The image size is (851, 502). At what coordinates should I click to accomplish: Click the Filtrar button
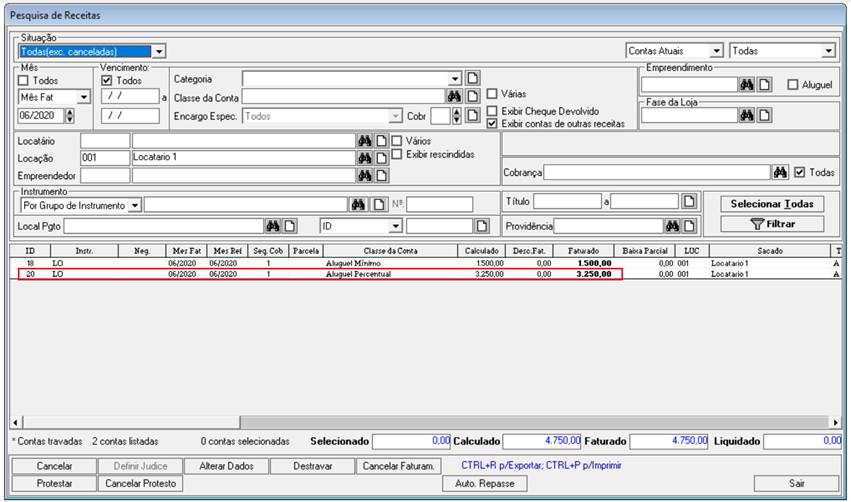coord(772,224)
